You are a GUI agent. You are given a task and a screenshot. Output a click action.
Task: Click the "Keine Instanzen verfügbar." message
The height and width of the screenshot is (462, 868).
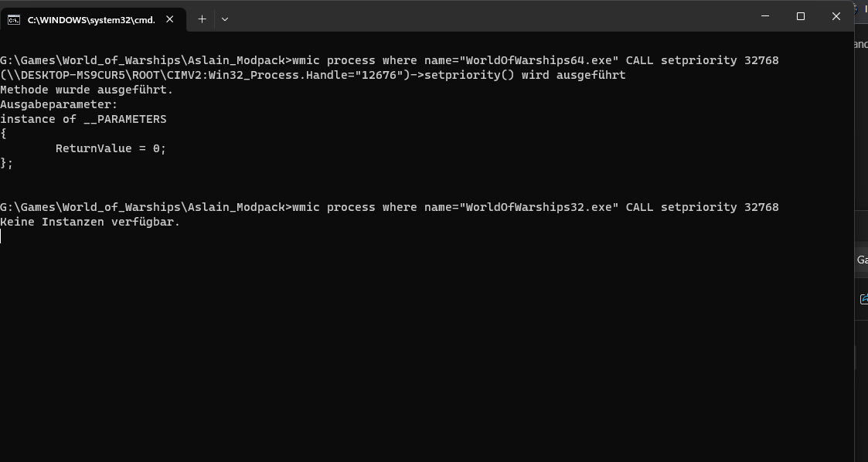tap(90, 222)
